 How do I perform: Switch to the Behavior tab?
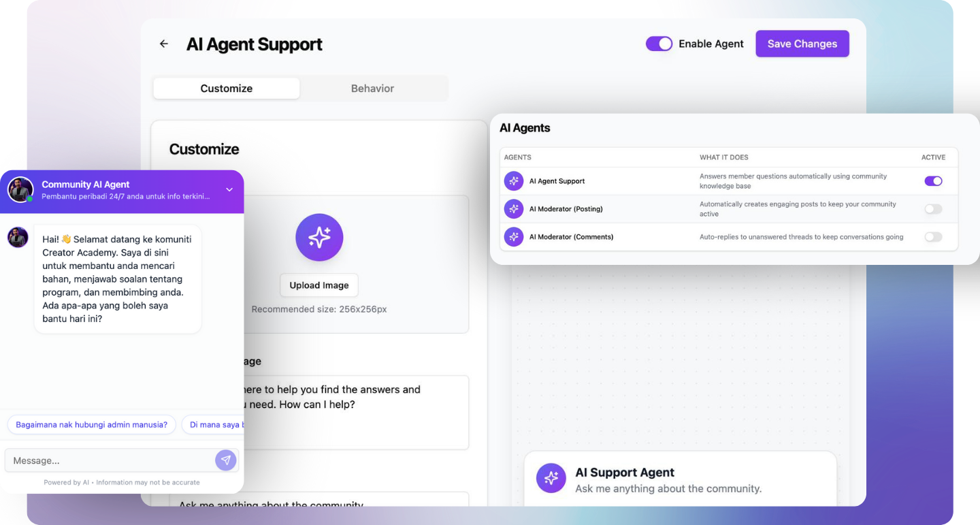372,89
